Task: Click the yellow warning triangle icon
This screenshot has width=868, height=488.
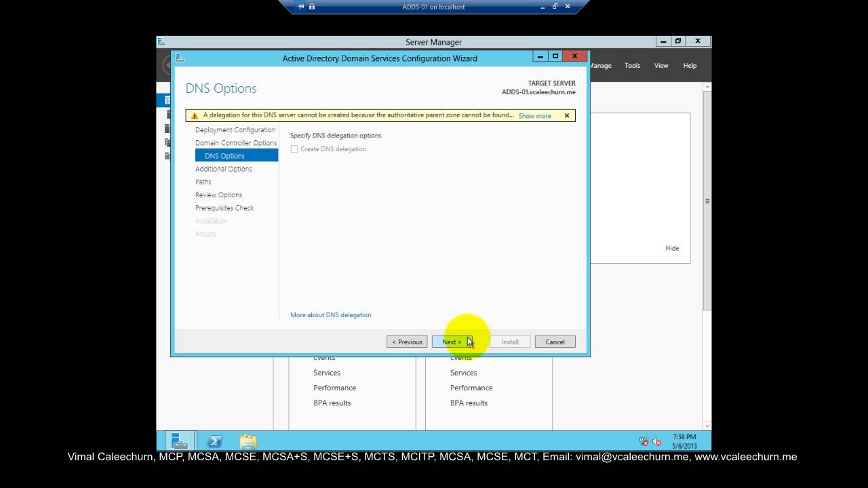Action: pyautogui.click(x=195, y=116)
